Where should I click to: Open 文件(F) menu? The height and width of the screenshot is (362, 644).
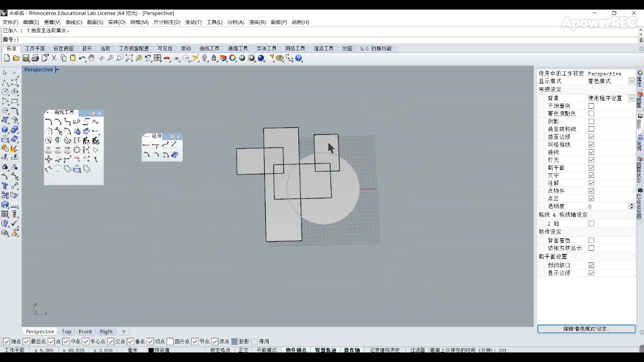[10, 22]
